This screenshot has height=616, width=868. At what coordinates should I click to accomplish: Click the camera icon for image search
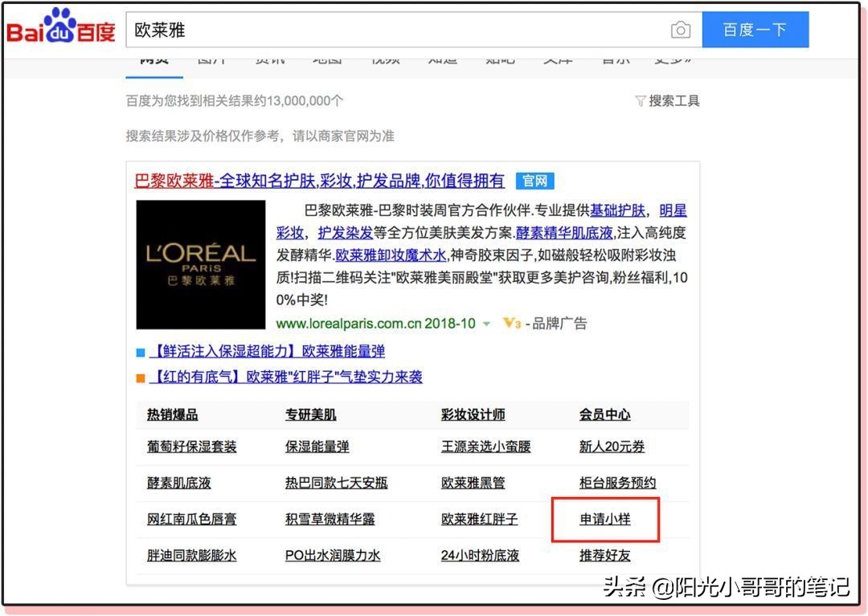(x=681, y=29)
